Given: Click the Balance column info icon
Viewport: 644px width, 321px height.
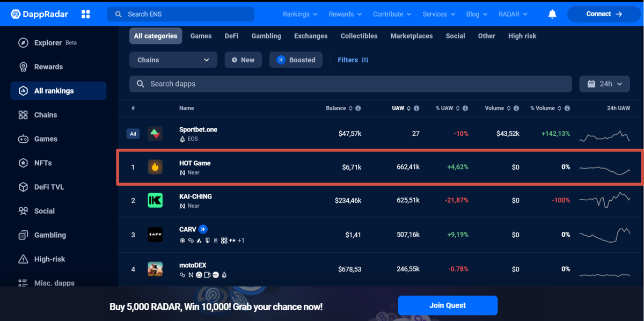Looking at the screenshot, I should tap(358, 108).
